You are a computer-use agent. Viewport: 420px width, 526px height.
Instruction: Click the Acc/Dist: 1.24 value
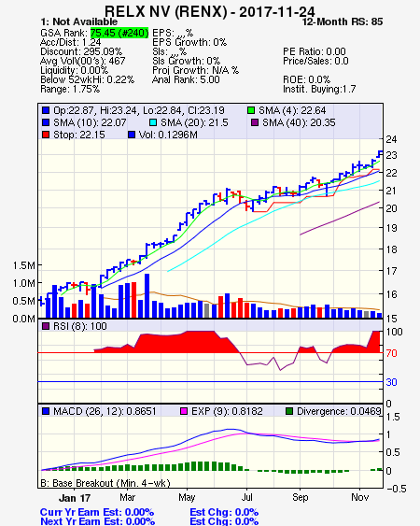click(71, 42)
